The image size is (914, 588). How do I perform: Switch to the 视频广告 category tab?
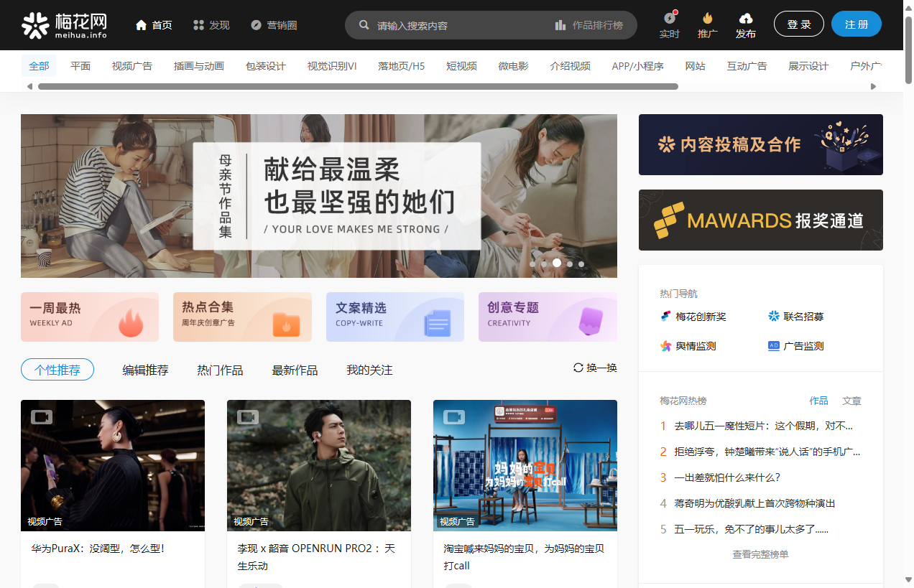(x=132, y=66)
